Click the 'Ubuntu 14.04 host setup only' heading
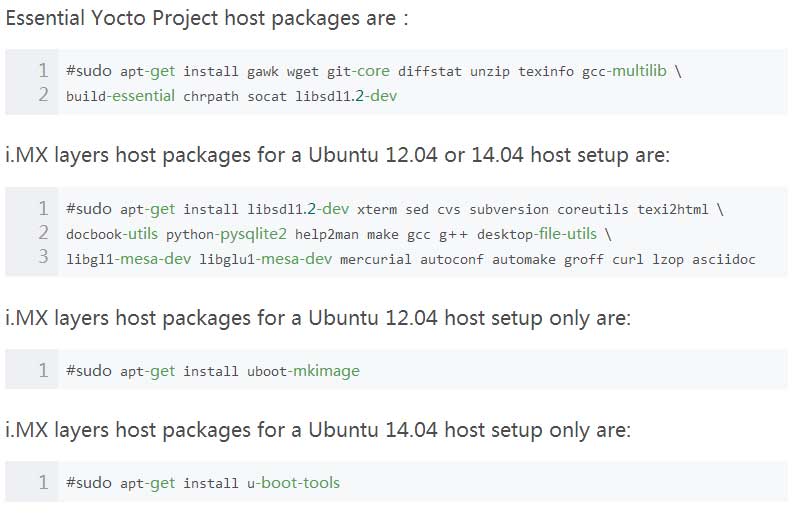 (x=318, y=430)
